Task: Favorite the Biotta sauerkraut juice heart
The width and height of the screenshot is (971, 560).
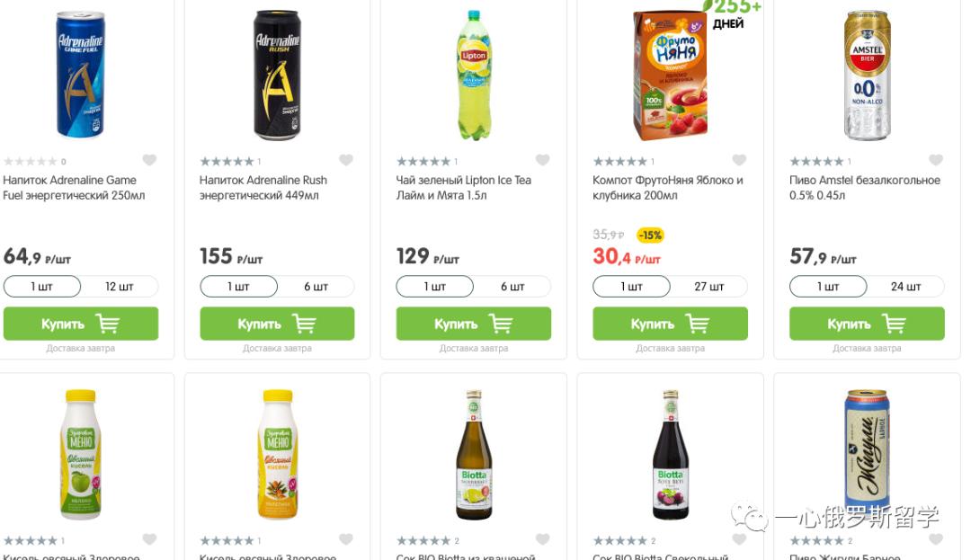Action: tap(542, 539)
